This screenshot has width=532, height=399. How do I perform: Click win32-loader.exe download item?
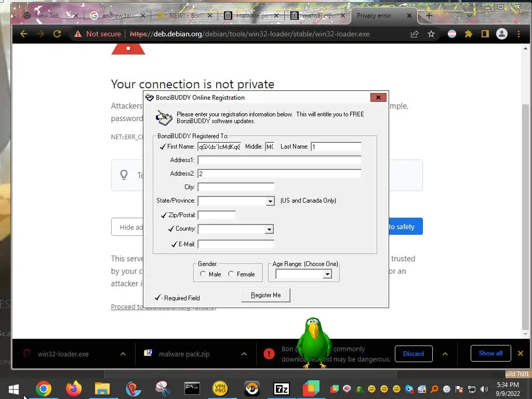pyautogui.click(x=63, y=354)
